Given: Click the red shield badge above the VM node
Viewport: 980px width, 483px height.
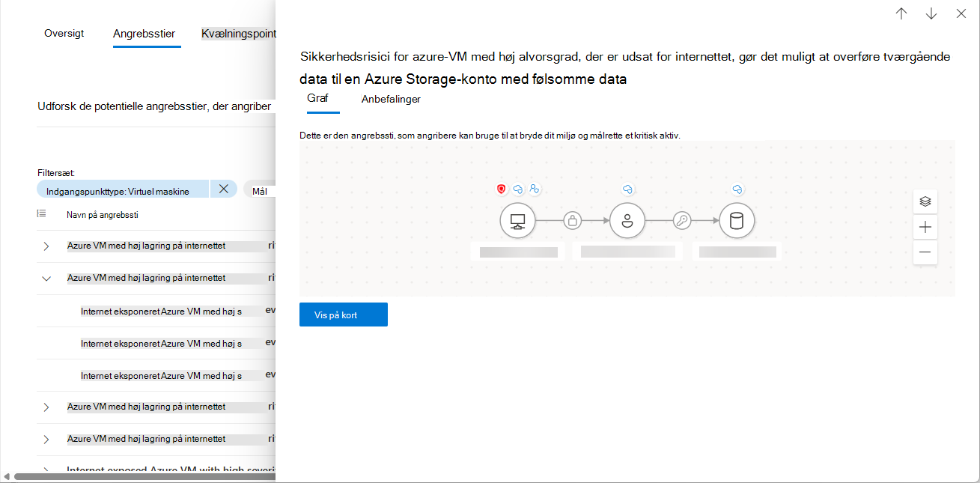Looking at the screenshot, I should click(502, 189).
